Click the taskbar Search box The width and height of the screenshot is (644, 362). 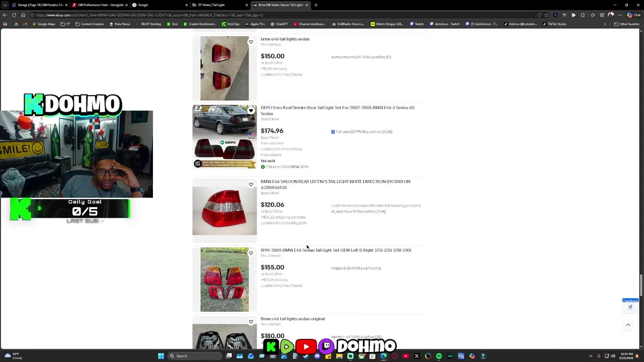196,356
